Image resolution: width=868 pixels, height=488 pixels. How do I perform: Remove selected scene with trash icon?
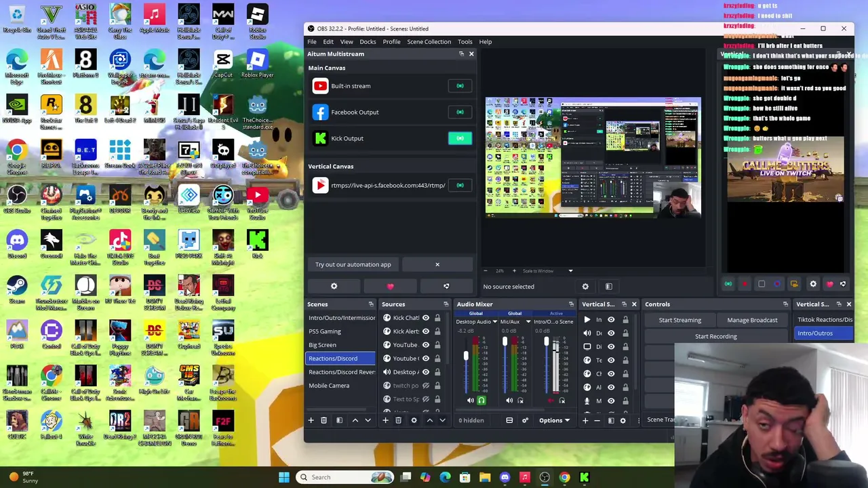[x=324, y=420]
